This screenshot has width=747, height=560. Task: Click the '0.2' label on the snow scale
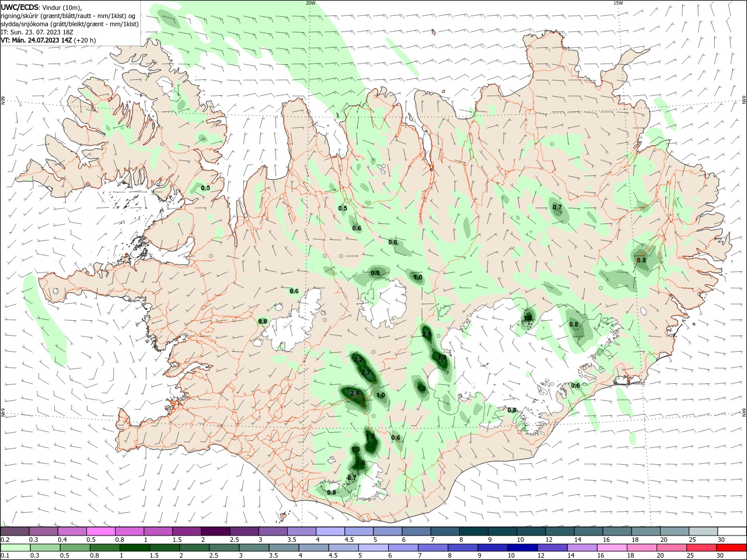[x=5, y=540]
